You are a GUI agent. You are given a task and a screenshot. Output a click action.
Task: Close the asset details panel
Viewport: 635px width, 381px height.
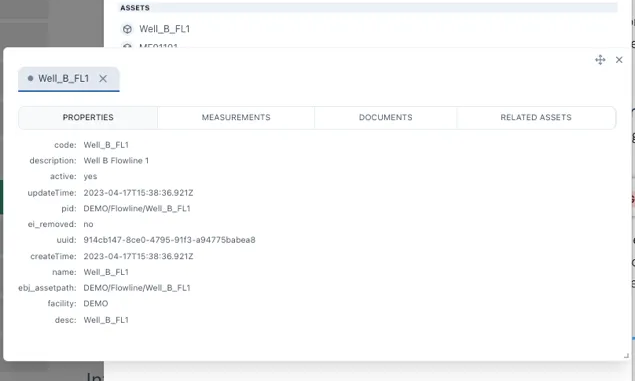point(619,60)
